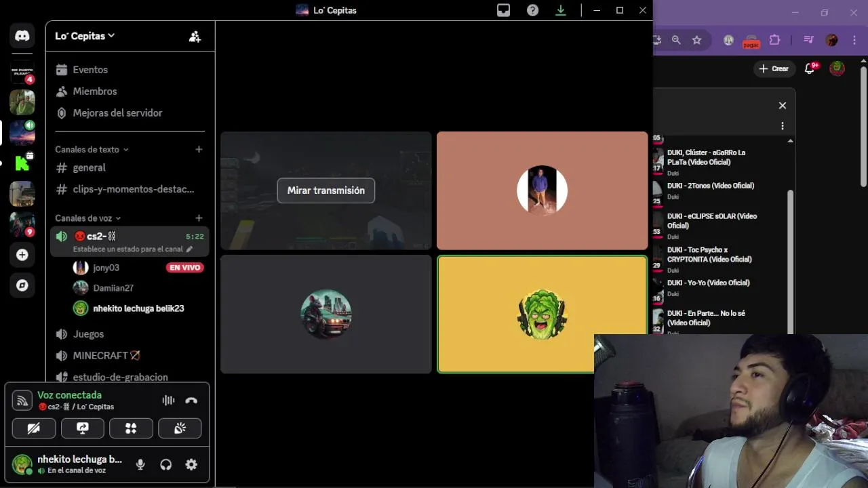Screen dimensions: 868x488
Task: Open own user profile avatar in user panel
Action: [x=22, y=464]
